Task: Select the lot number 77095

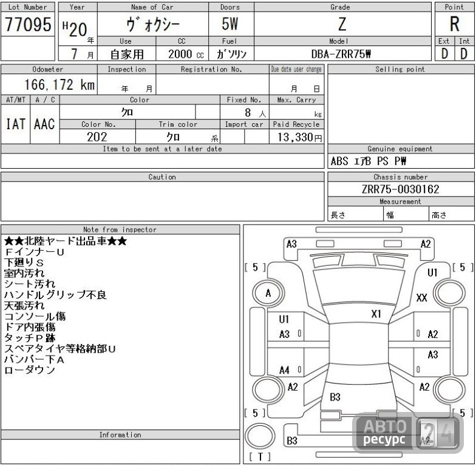Action: click(28, 24)
